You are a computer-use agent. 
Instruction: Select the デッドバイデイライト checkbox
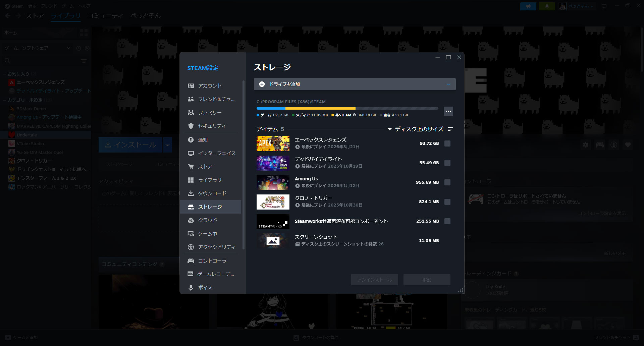coord(447,163)
